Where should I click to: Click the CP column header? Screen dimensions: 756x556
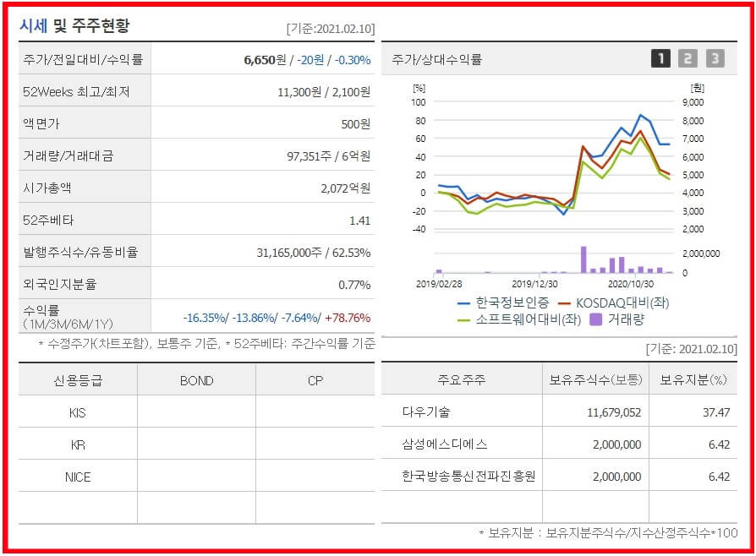point(315,381)
